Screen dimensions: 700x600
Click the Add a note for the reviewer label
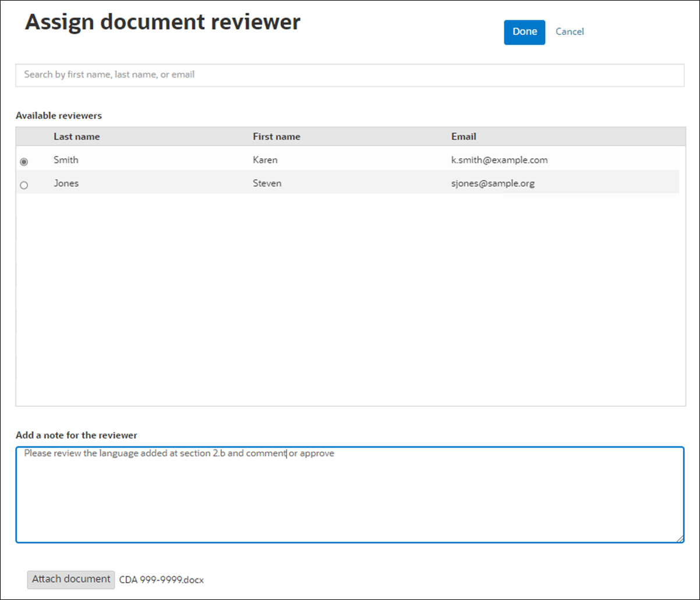point(76,435)
